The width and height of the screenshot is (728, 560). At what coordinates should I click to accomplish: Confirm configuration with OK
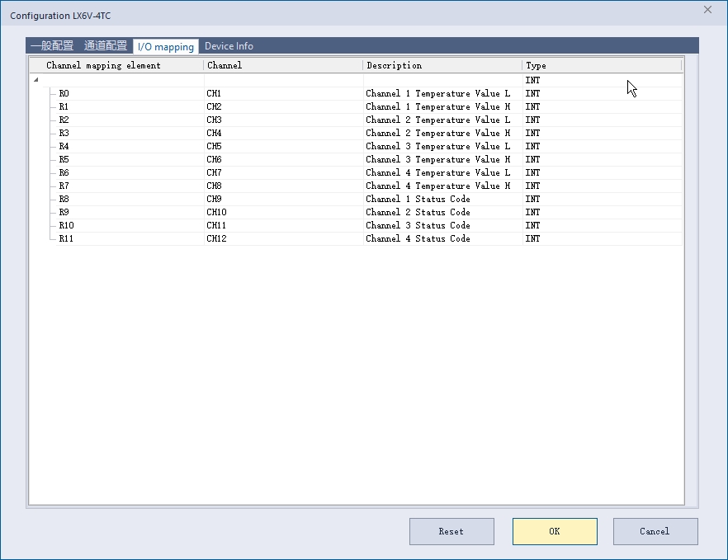[x=555, y=531]
